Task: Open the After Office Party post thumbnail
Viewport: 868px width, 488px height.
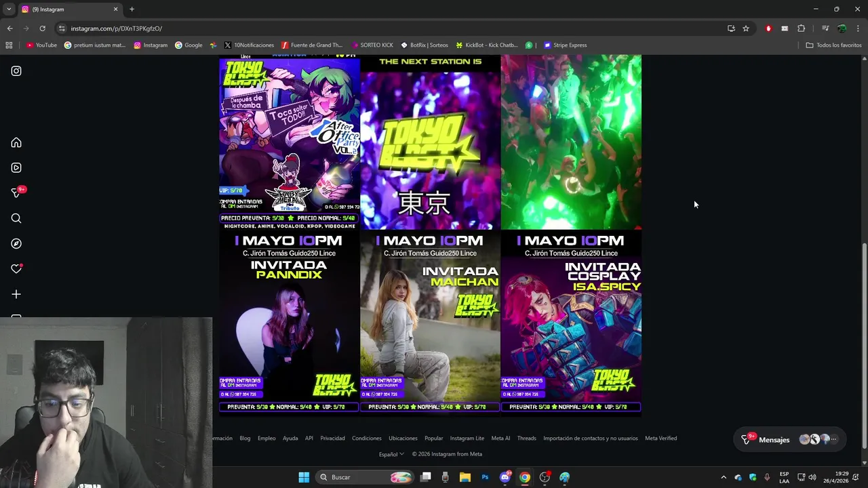Action: [x=290, y=142]
